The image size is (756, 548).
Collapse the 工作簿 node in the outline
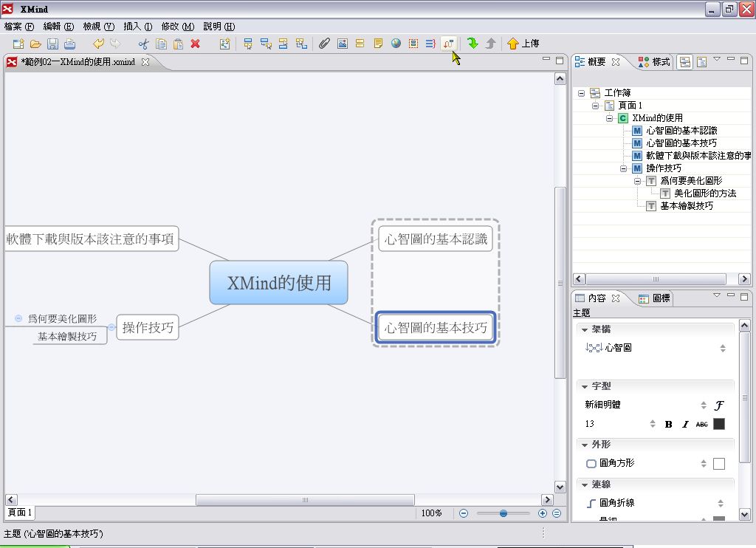pyautogui.click(x=582, y=93)
